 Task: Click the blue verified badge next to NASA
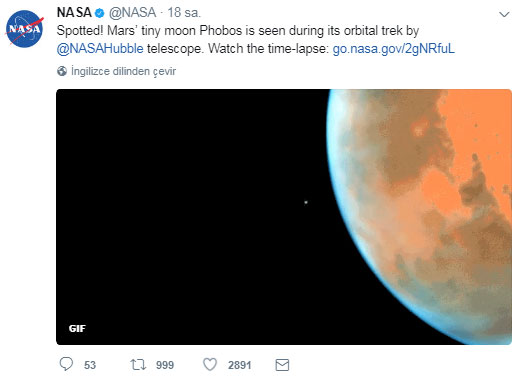click(x=99, y=13)
